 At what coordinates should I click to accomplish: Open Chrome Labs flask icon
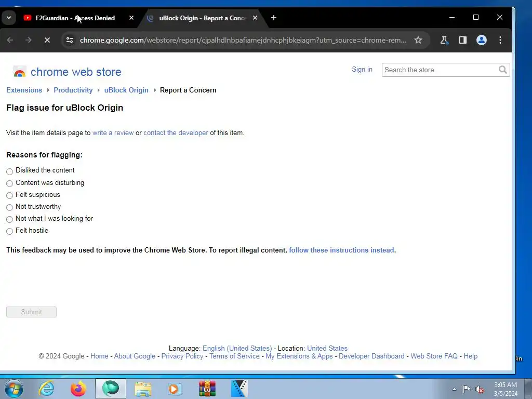point(444,40)
